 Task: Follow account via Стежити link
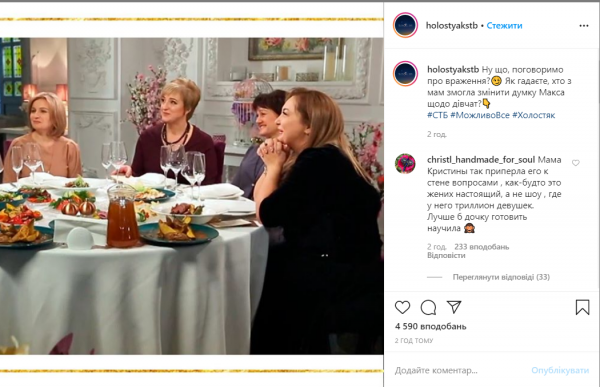click(x=504, y=26)
